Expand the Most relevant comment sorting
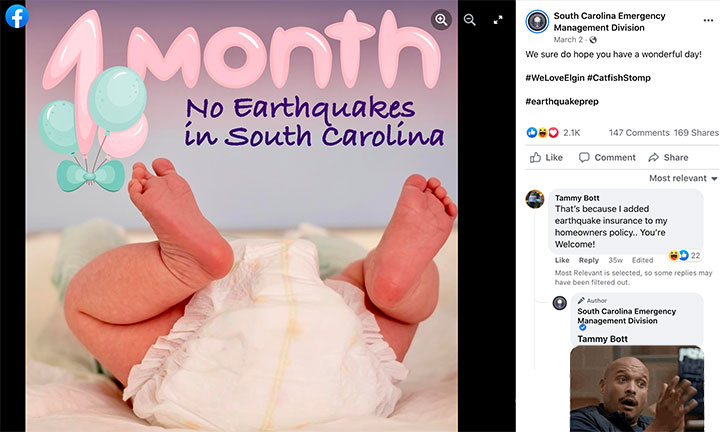The width and height of the screenshot is (720, 432). [x=683, y=178]
